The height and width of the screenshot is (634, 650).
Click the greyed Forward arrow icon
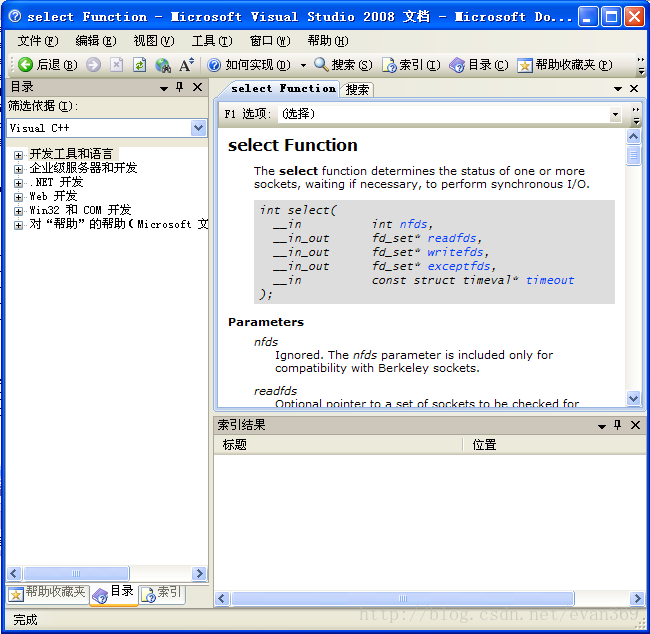tap(93, 65)
